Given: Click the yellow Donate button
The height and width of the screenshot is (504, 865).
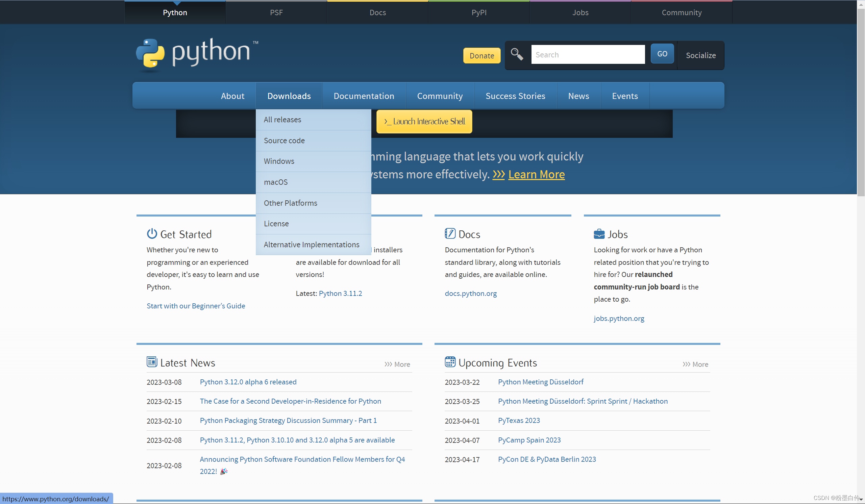Looking at the screenshot, I should (x=481, y=56).
